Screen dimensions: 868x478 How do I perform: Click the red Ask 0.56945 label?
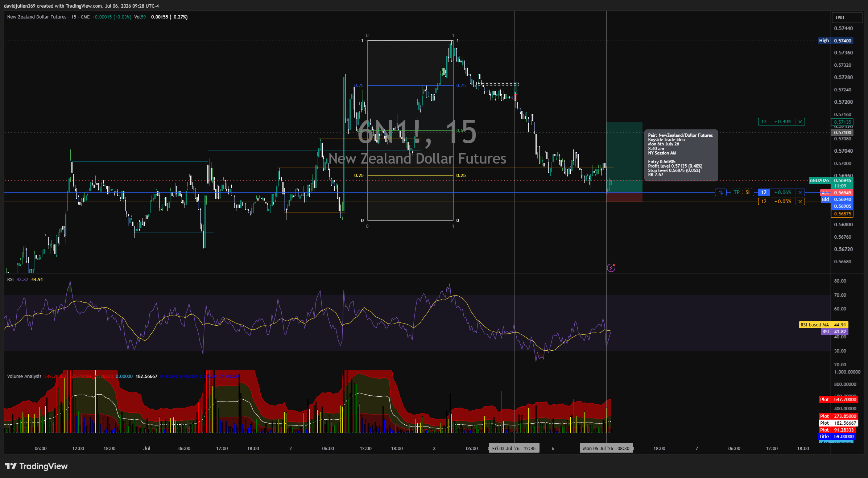coord(837,193)
